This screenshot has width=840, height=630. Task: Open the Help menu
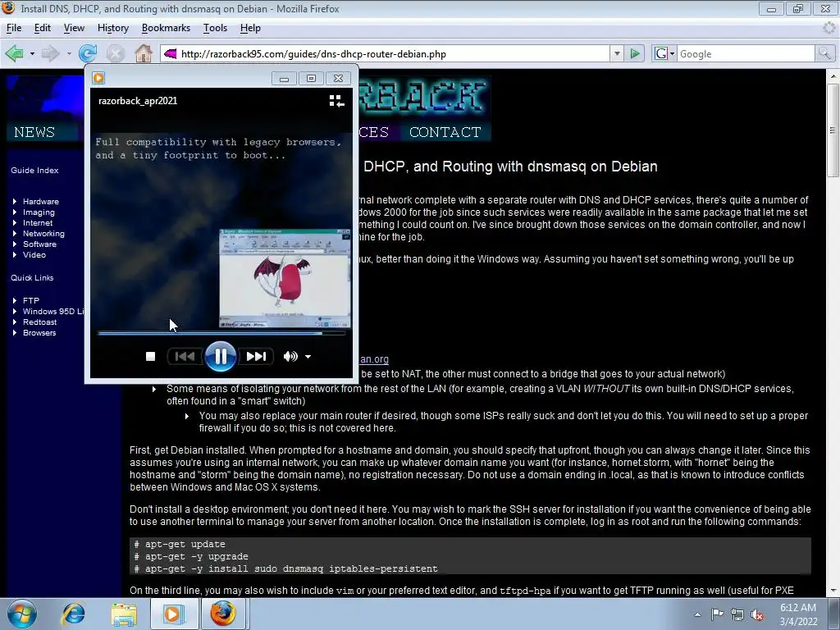coord(250,28)
